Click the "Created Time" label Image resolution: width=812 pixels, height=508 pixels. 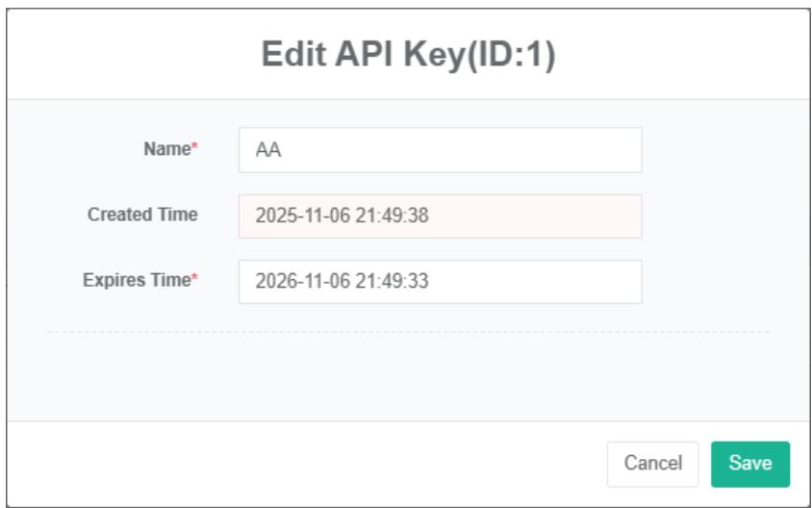tap(143, 216)
